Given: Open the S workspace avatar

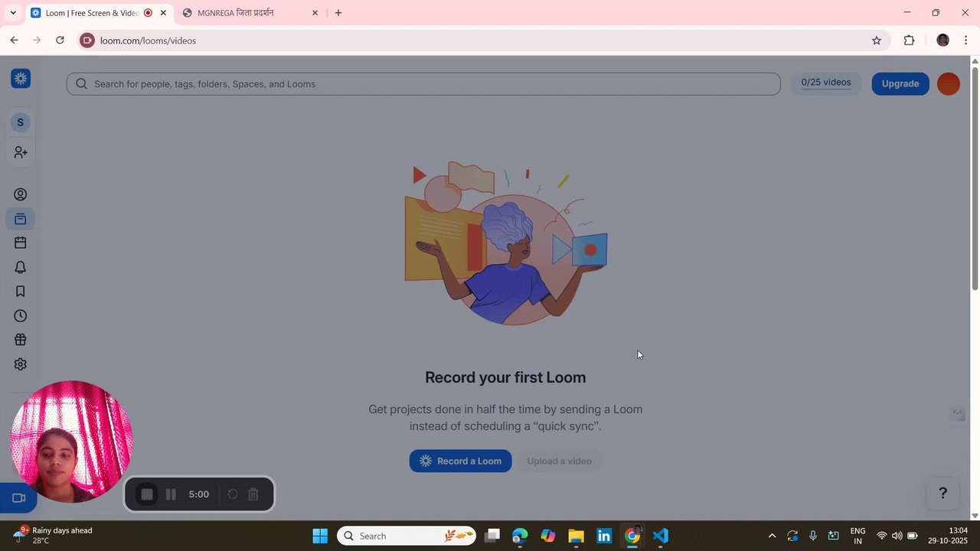Looking at the screenshot, I should pyautogui.click(x=20, y=122).
